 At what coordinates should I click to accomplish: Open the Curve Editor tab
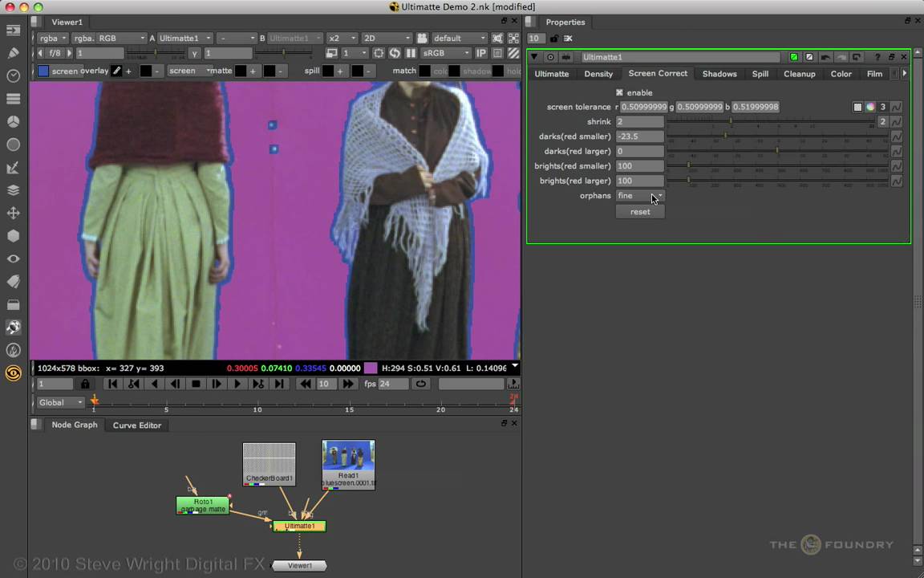click(136, 425)
